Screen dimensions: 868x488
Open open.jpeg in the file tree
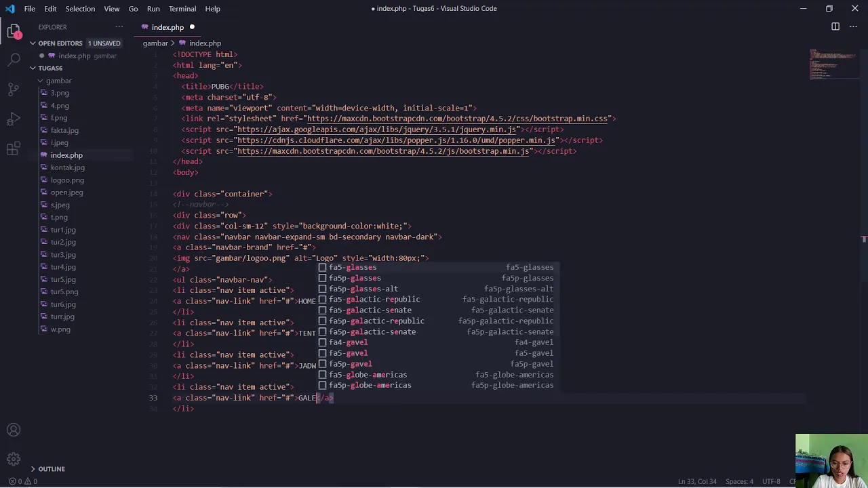click(66, 192)
